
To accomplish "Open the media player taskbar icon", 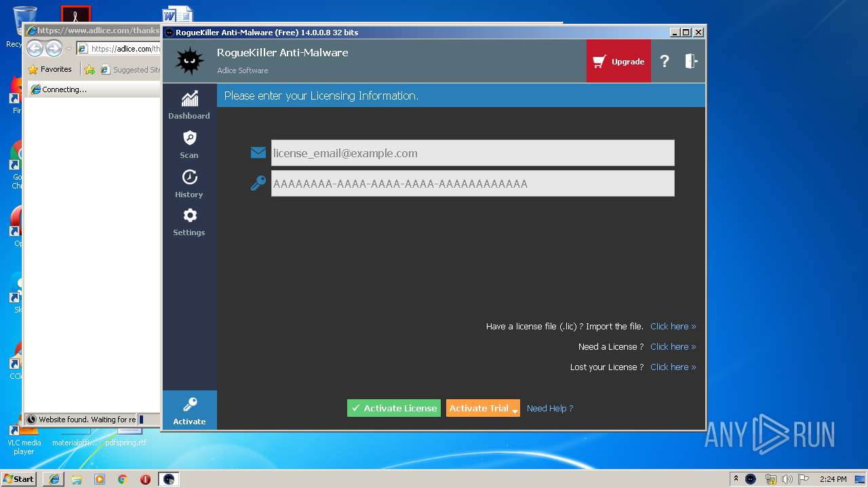I will pos(100,479).
